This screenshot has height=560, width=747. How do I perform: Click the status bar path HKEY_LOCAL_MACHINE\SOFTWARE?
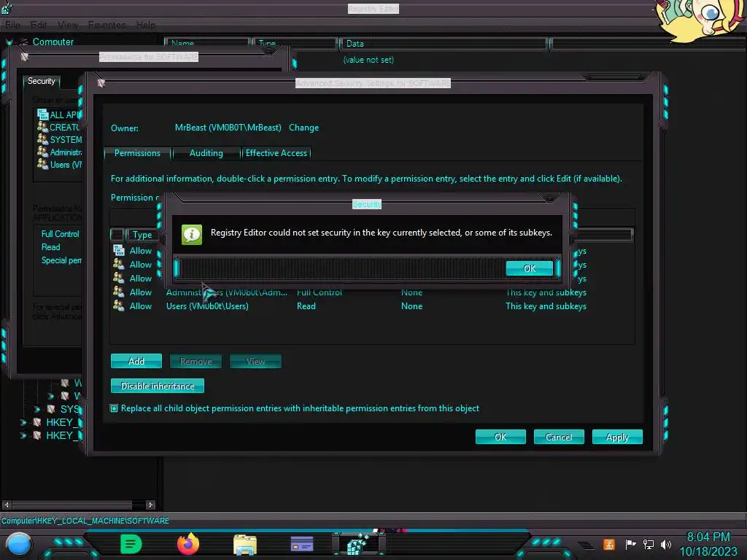[85, 521]
